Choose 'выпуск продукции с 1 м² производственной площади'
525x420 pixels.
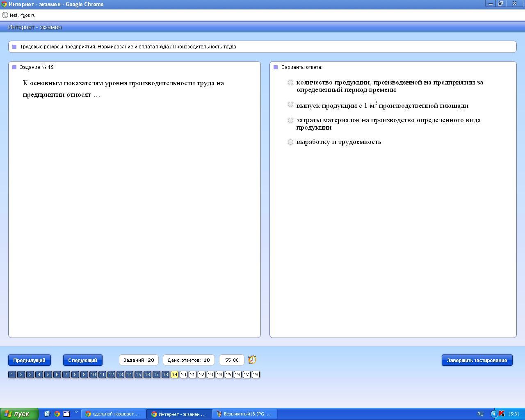point(290,105)
